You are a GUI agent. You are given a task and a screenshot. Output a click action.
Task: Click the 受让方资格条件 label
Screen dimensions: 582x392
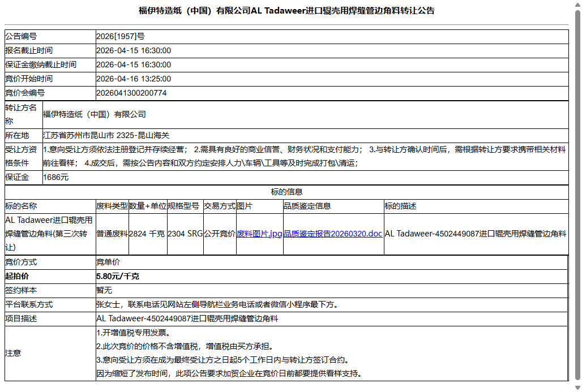[x=21, y=156]
